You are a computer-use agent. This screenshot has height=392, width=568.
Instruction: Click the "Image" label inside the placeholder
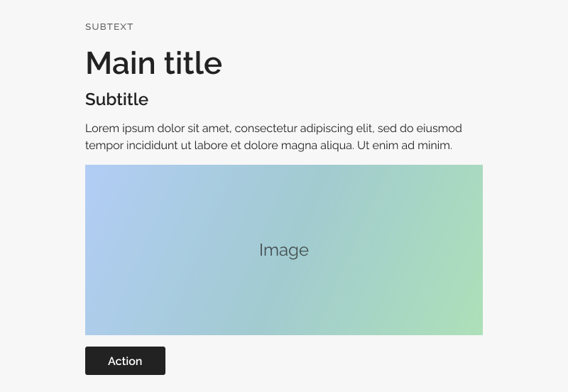coord(283,250)
